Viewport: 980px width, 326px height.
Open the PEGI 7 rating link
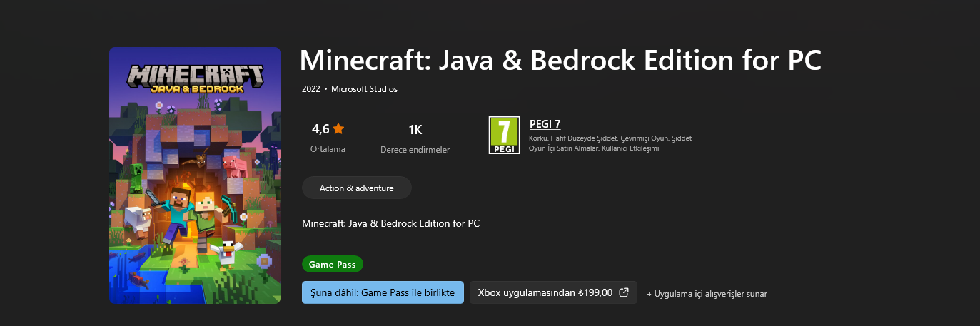coord(545,124)
